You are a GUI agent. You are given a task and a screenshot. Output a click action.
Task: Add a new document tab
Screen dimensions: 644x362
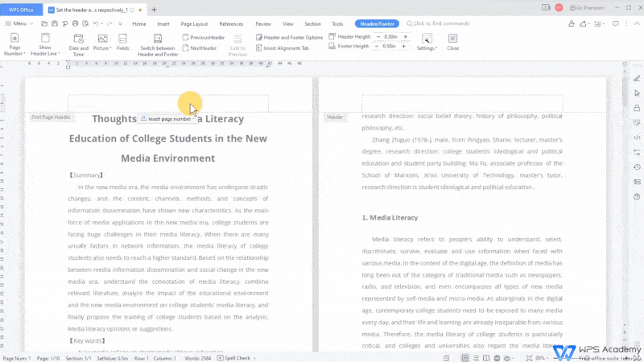(x=154, y=10)
